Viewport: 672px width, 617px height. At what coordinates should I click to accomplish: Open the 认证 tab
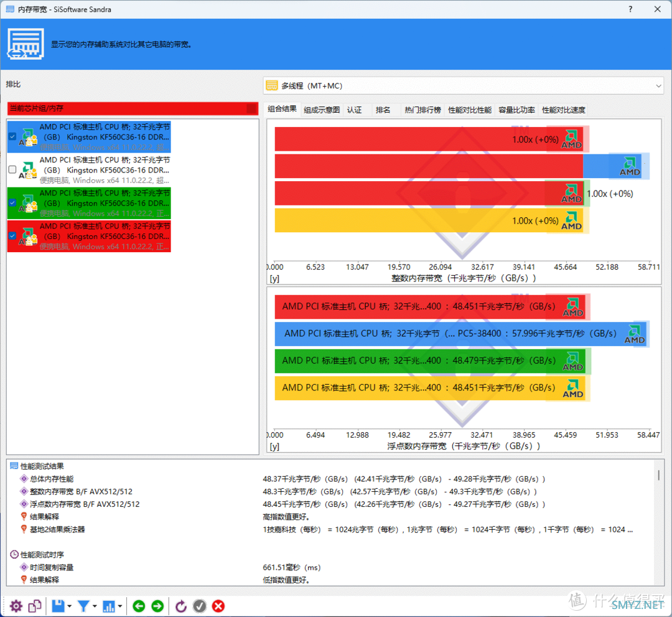[355, 110]
